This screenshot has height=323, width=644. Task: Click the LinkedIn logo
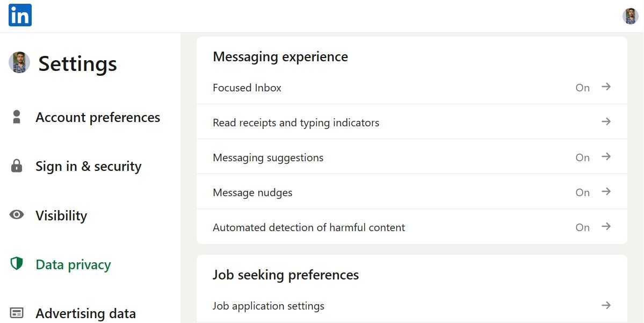[x=19, y=15]
